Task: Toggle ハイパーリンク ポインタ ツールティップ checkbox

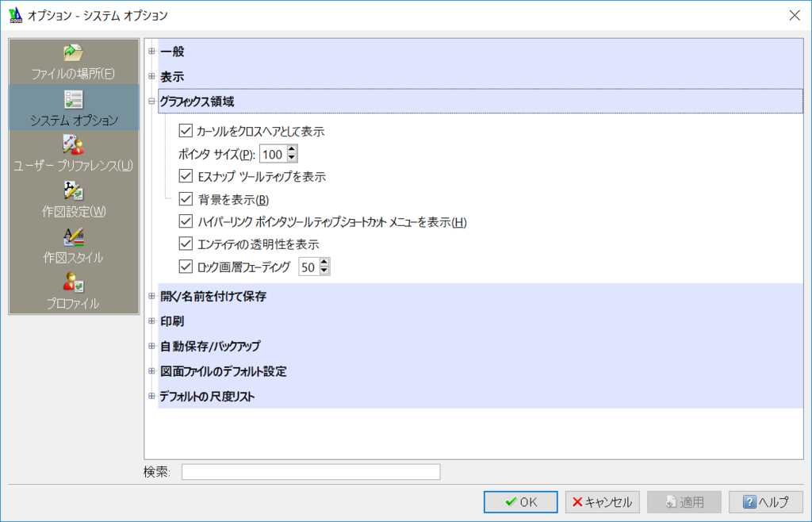Action: coord(186,221)
